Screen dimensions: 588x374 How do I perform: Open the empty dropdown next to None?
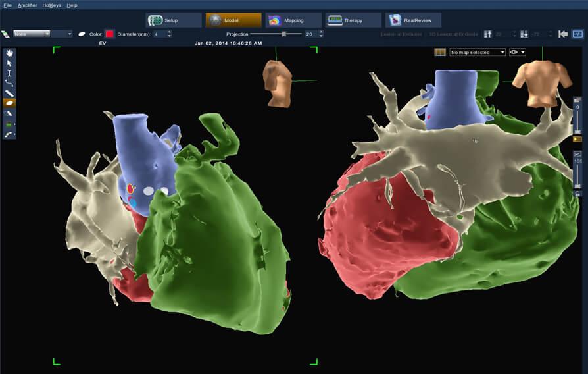[x=62, y=34]
